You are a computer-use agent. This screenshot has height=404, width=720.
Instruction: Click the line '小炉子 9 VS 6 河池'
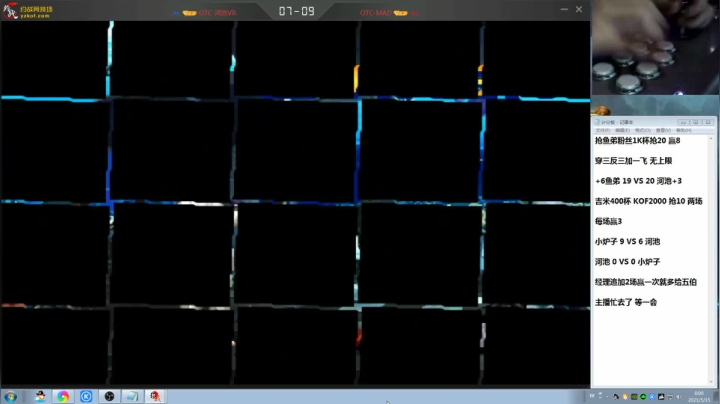click(x=627, y=241)
